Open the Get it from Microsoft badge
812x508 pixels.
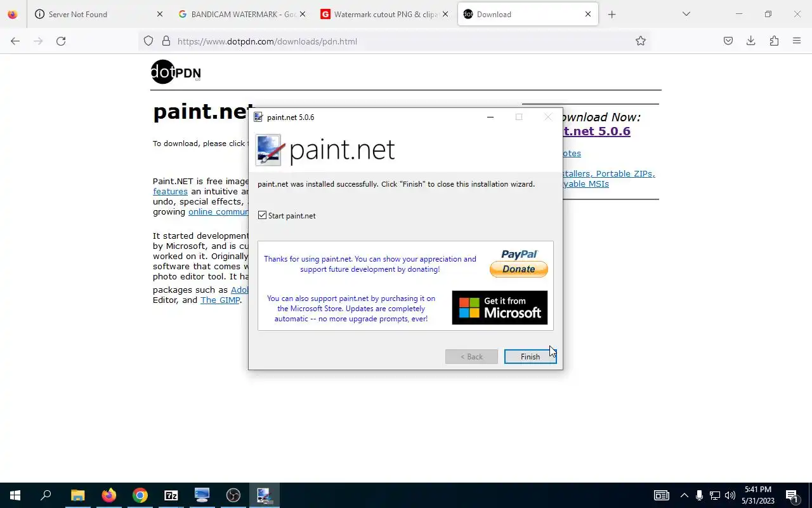pyautogui.click(x=499, y=307)
